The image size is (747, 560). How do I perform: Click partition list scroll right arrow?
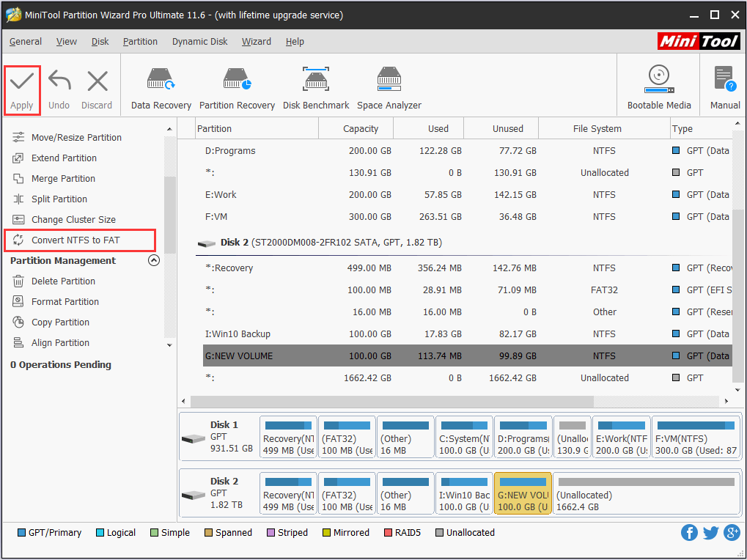(726, 401)
